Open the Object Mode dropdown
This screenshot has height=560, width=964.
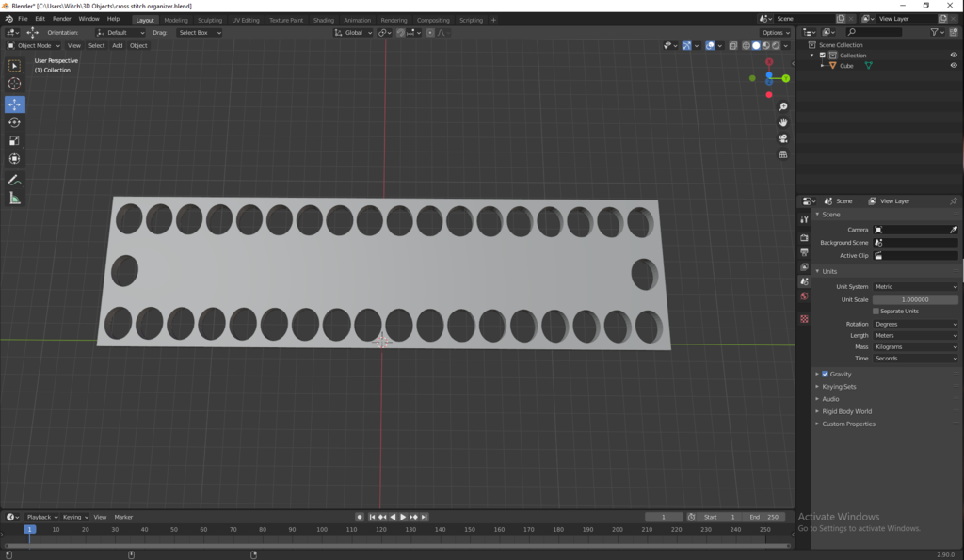[33, 45]
